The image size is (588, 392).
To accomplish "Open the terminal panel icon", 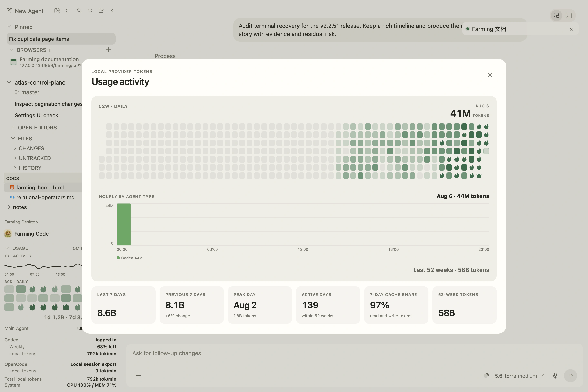I will (x=569, y=16).
